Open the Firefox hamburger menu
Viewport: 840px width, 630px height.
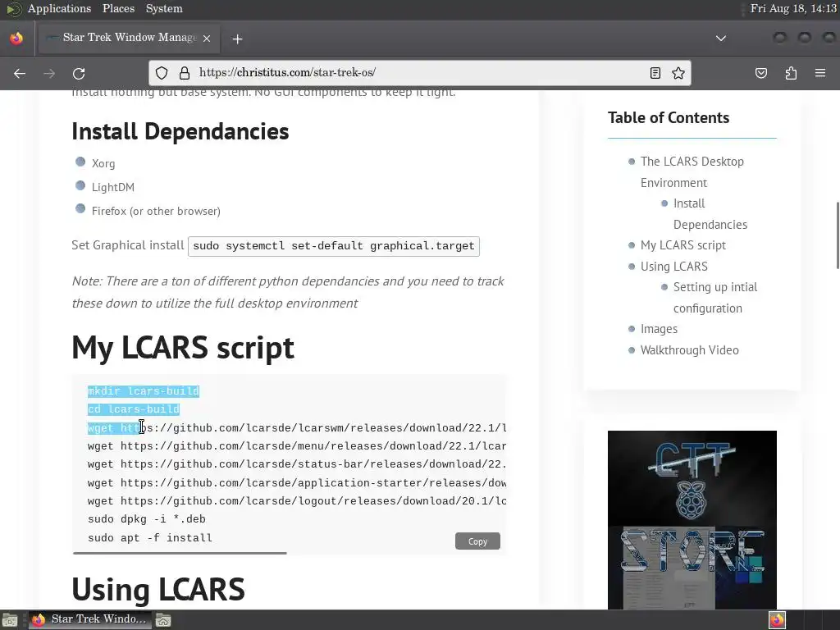(820, 73)
